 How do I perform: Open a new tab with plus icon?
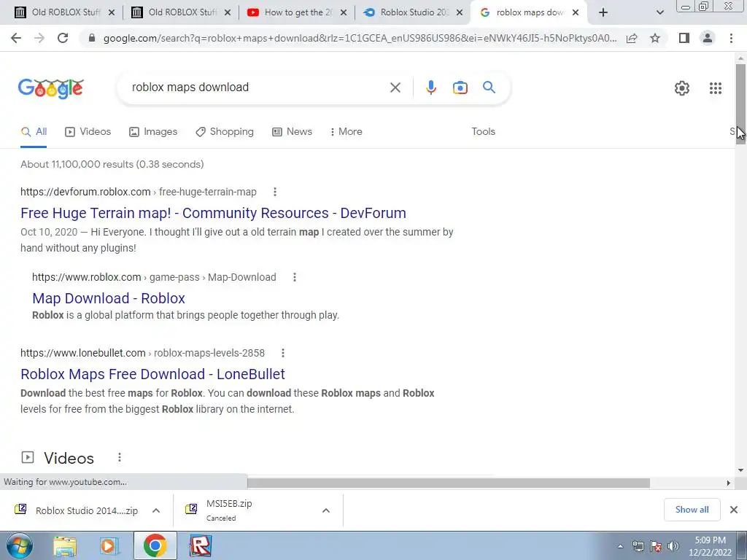(x=603, y=12)
